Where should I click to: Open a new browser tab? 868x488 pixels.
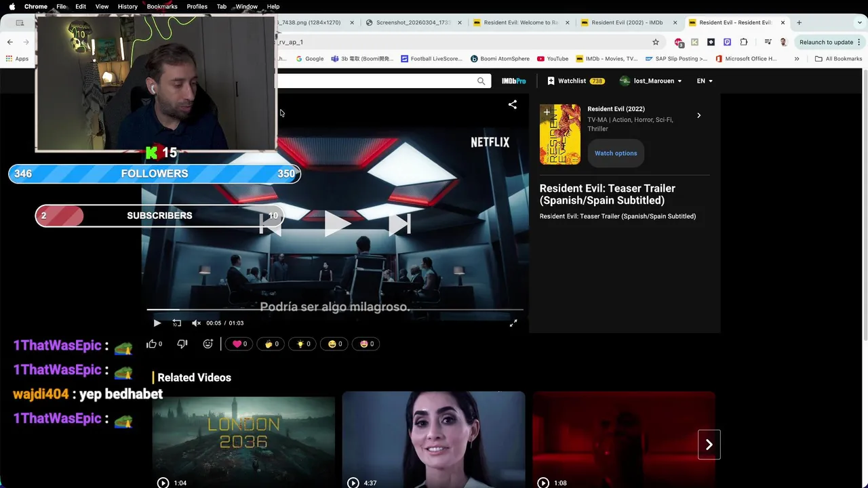pos(799,22)
